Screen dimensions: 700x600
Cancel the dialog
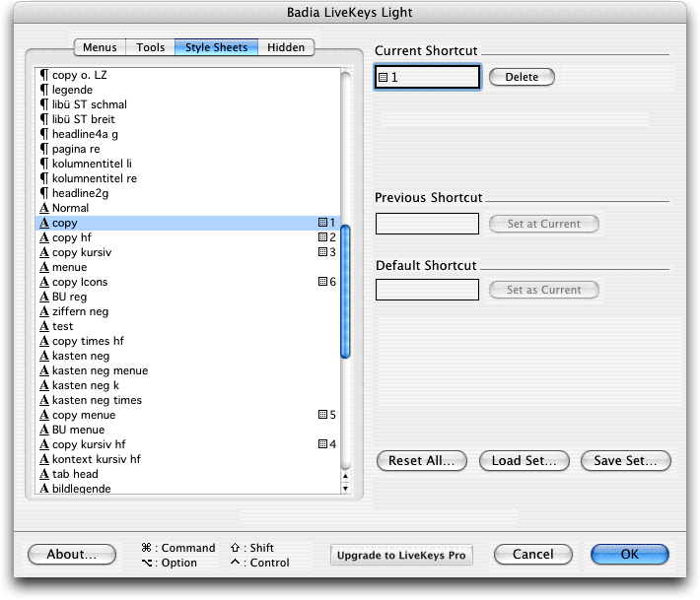point(533,554)
